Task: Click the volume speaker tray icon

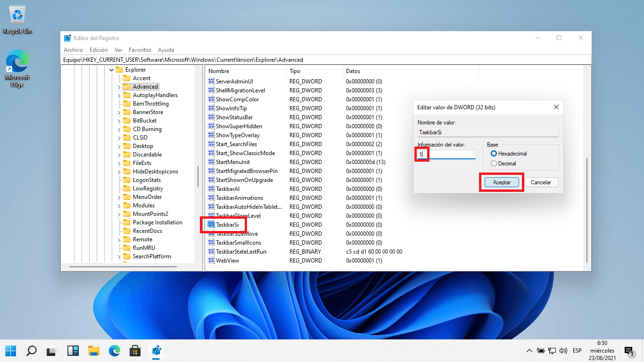Action: pos(563,351)
